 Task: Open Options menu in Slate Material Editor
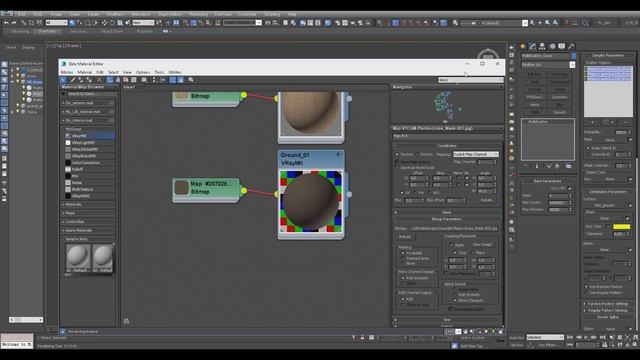click(143, 72)
